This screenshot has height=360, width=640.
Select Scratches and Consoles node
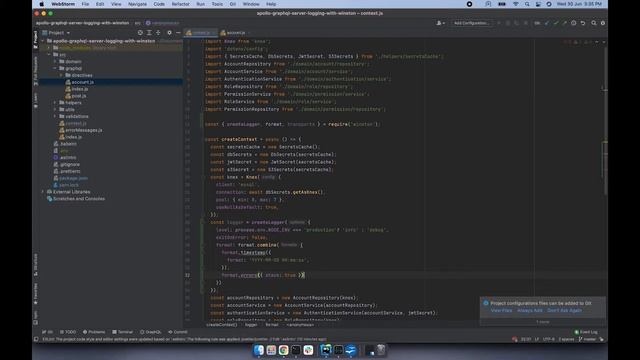pyautogui.click(x=76, y=199)
